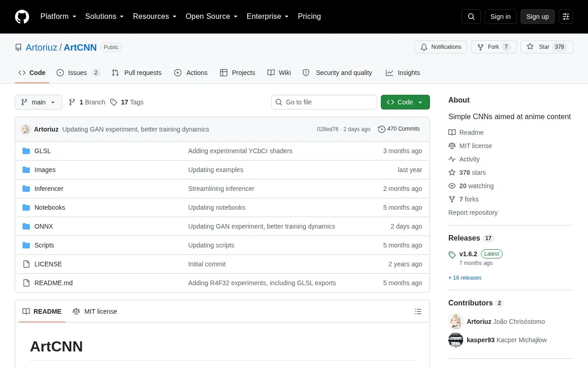Switch to the Issues tab
588x368 pixels.
78,73
